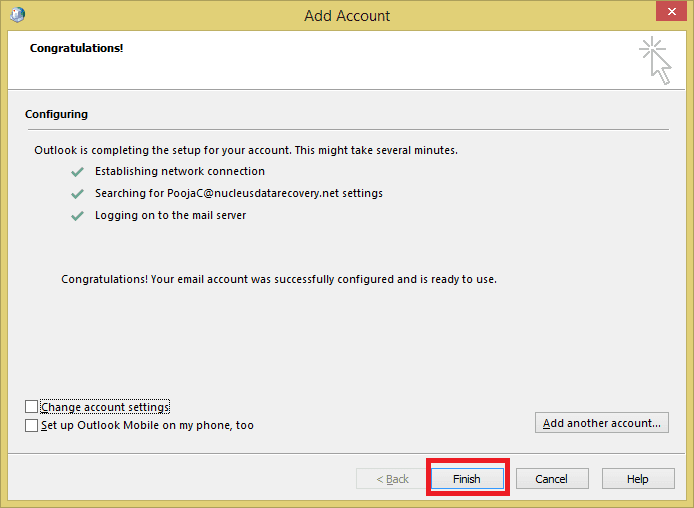The width and height of the screenshot is (694, 508).
Task: Click the Outlook icon in the title bar
Action: pos(18,15)
